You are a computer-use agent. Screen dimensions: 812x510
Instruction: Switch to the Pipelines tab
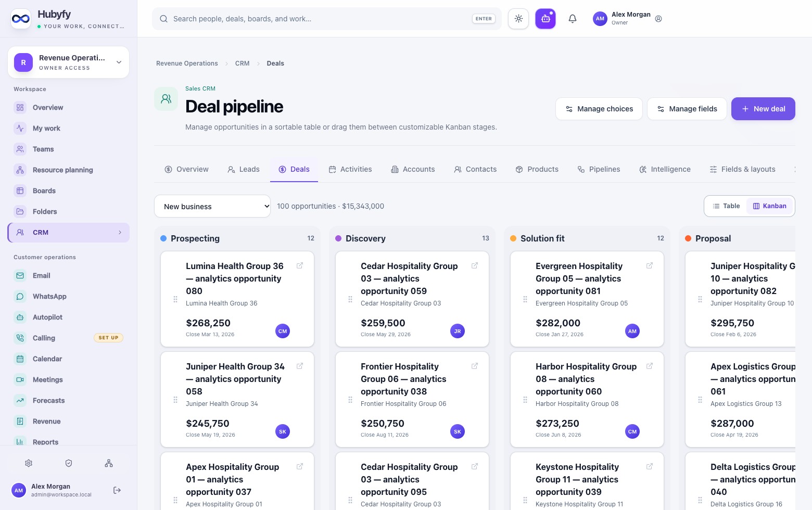click(x=599, y=169)
